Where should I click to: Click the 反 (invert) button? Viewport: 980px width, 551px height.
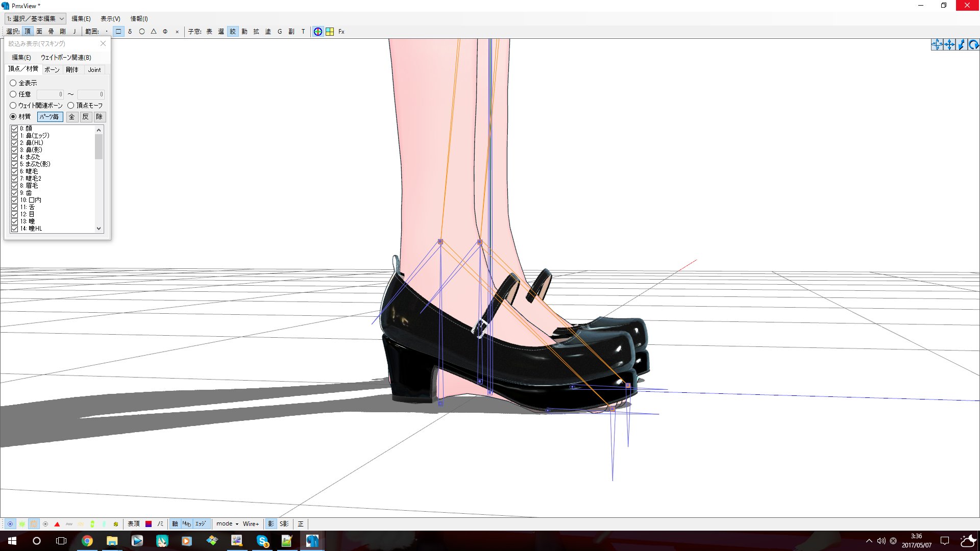(x=86, y=117)
